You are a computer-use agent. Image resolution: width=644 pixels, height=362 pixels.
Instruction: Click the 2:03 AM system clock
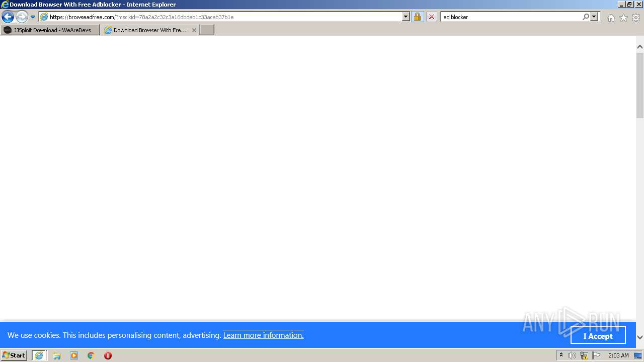pyautogui.click(x=618, y=355)
